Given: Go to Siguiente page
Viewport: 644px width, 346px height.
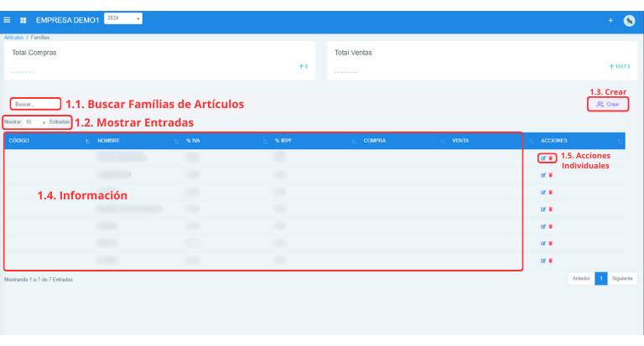Looking at the screenshot, I should (x=622, y=279).
